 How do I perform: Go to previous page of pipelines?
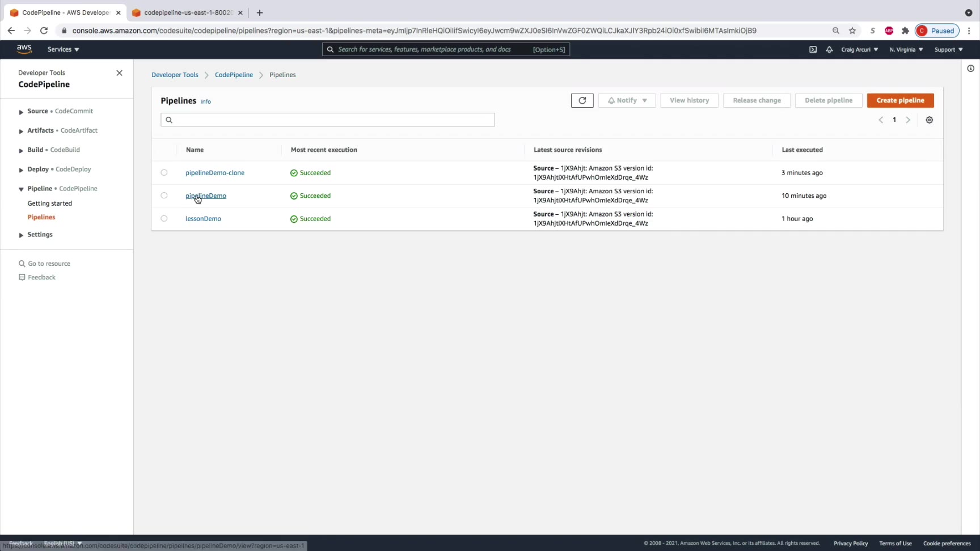pyautogui.click(x=881, y=120)
